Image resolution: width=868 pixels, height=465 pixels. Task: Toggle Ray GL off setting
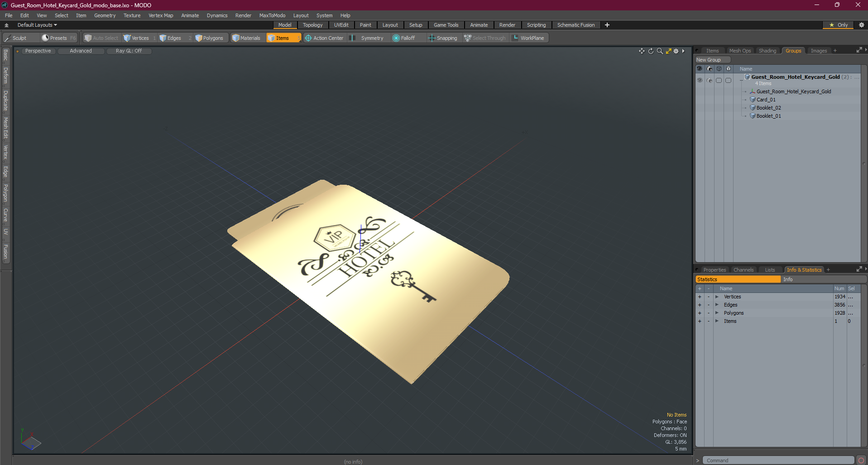coord(129,51)
